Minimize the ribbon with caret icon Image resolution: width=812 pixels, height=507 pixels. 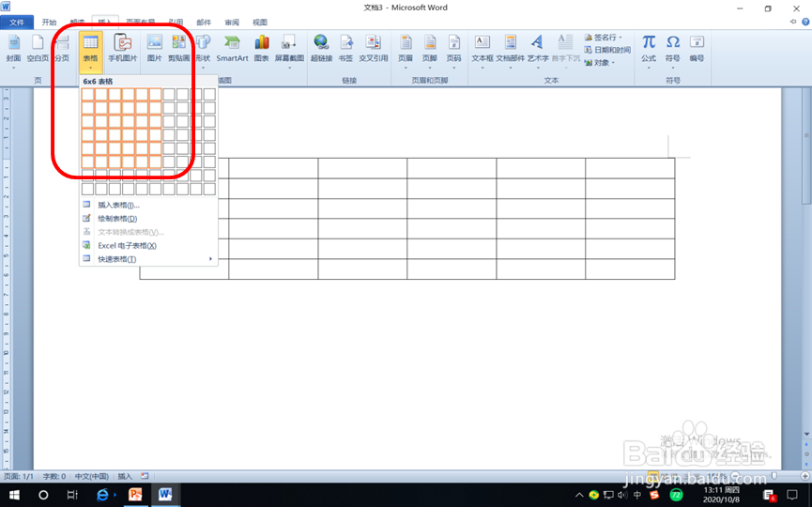click(793, 22)
